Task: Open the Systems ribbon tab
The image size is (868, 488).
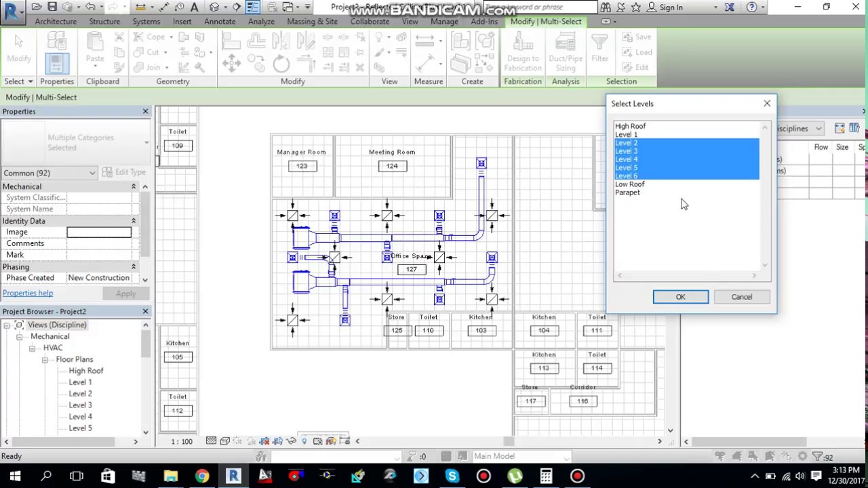Action: (146, 22)
